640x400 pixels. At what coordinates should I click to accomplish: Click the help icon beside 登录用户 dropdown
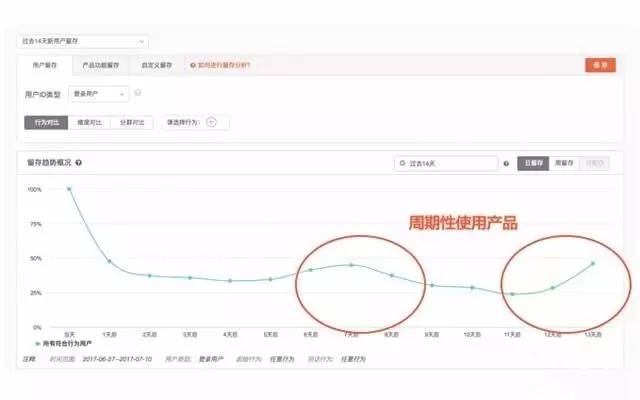(138, 93)
